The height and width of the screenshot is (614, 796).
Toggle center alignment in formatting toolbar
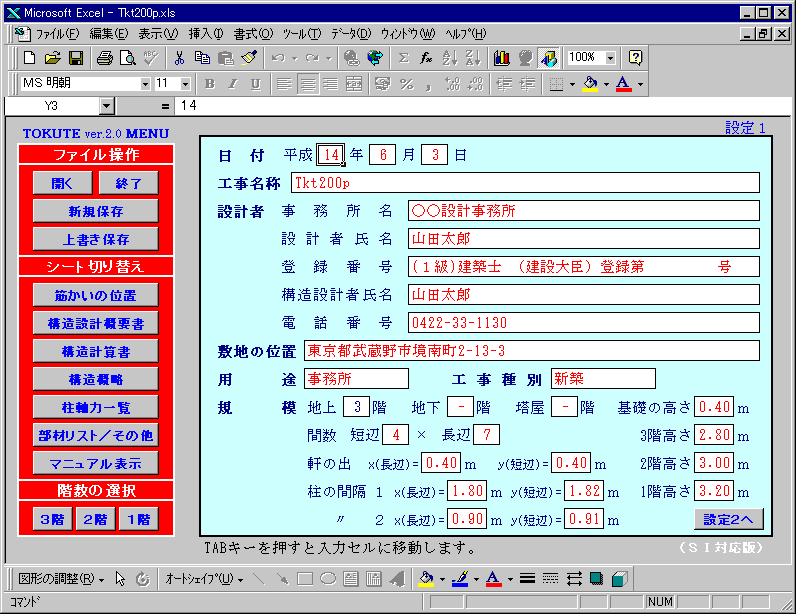coord(307,84)
